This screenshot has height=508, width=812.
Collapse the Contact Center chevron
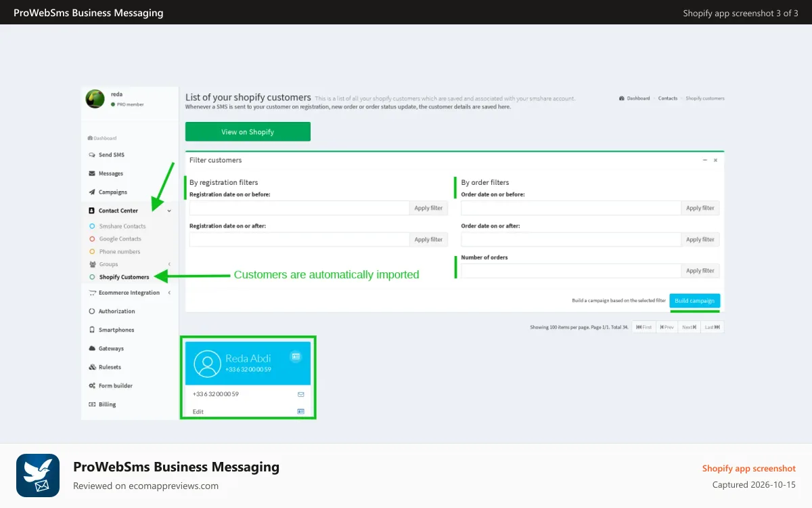click(169, 211)
